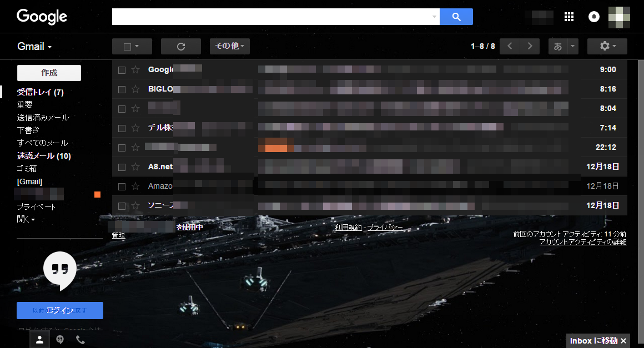The width and height of the screenshot is (644, 348).
Task: Open すべてのメール folder
Action: [x=42, y=143]
